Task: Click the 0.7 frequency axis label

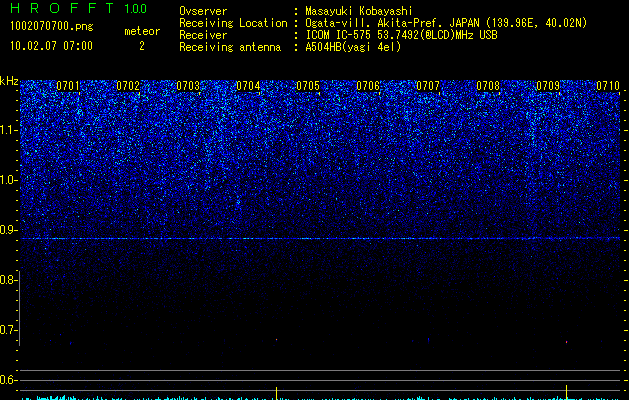Action: (x=7, y=330)
